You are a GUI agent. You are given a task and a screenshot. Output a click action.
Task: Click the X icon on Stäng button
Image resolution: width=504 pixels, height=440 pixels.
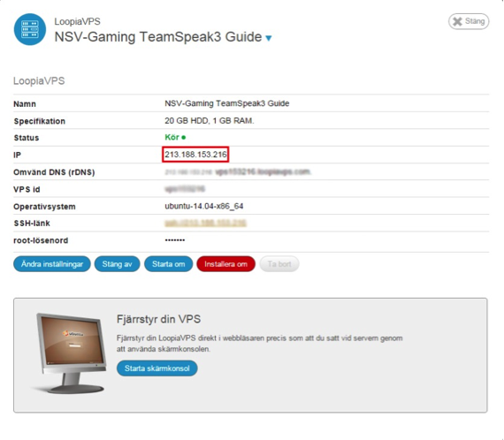point(457,21)
